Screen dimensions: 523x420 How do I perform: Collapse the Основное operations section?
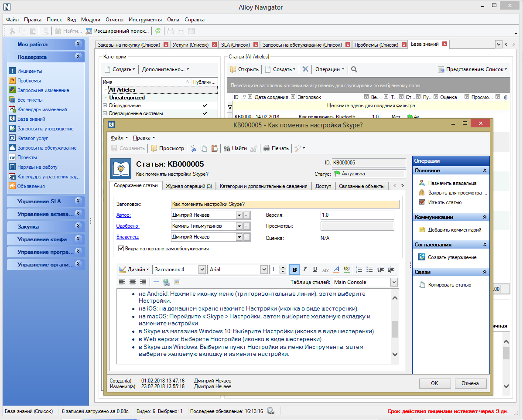(x=485, y=171)
